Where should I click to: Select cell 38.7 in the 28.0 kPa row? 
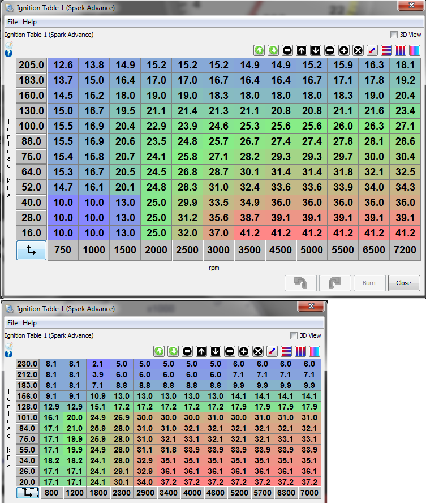point(249,218)
